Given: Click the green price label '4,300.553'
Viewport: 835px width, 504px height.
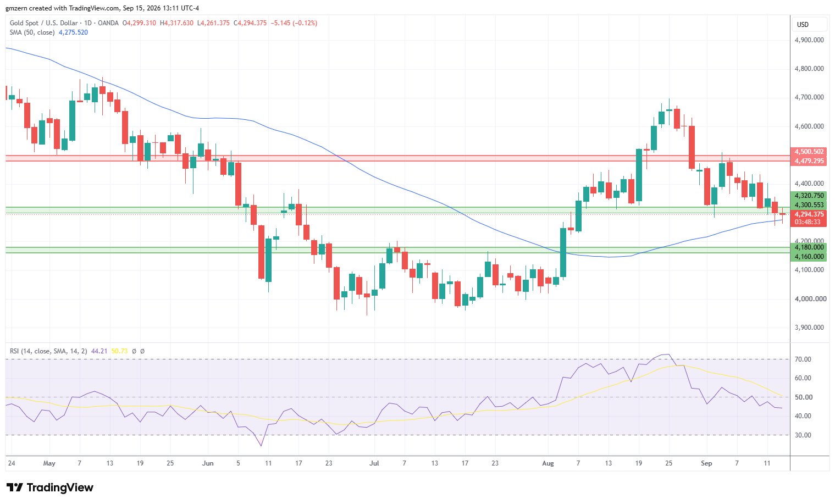Looking at the screenshot, I should click(809, 205).
